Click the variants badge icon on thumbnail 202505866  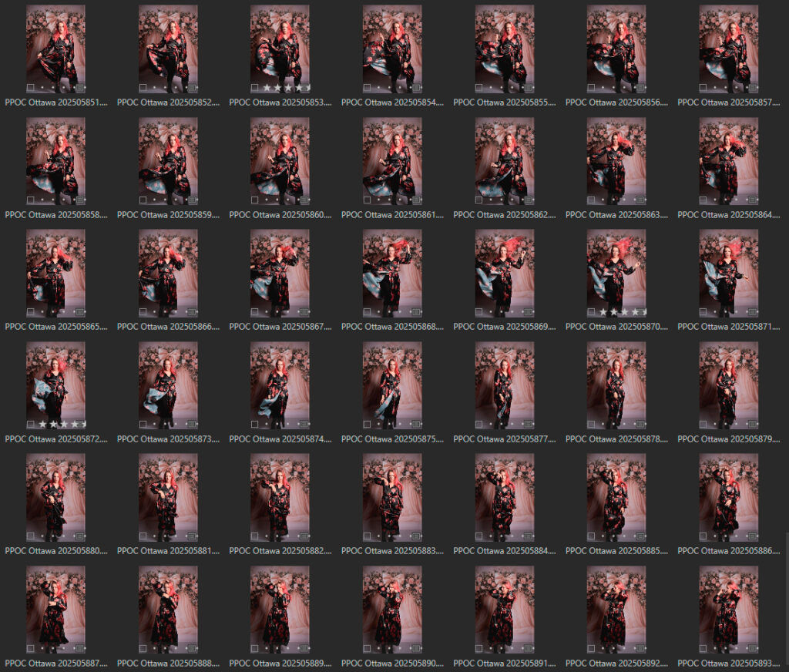192,312
